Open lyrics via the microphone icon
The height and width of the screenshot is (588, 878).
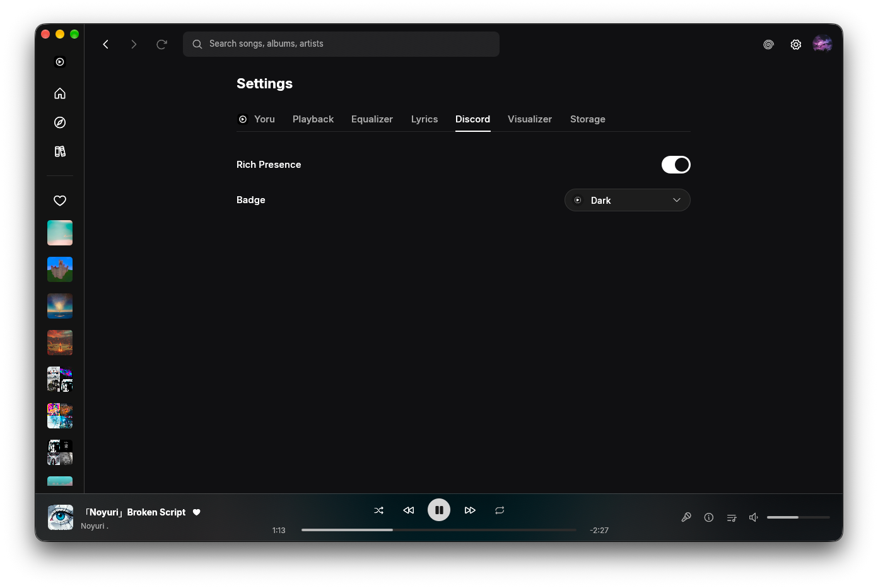686,517
